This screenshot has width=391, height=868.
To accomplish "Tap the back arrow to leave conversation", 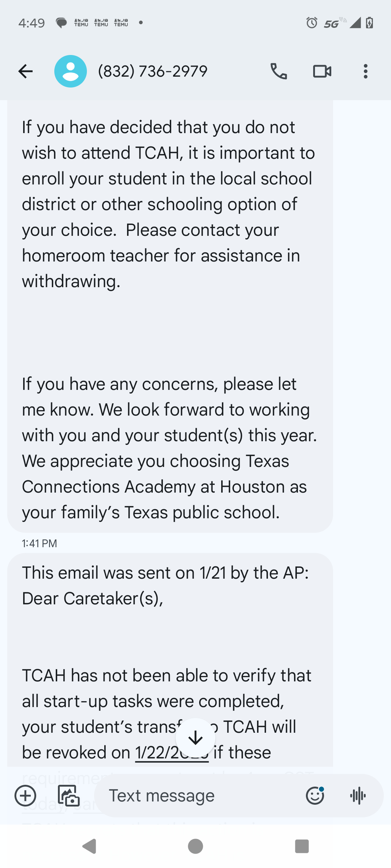I will [x=25, y=71].
